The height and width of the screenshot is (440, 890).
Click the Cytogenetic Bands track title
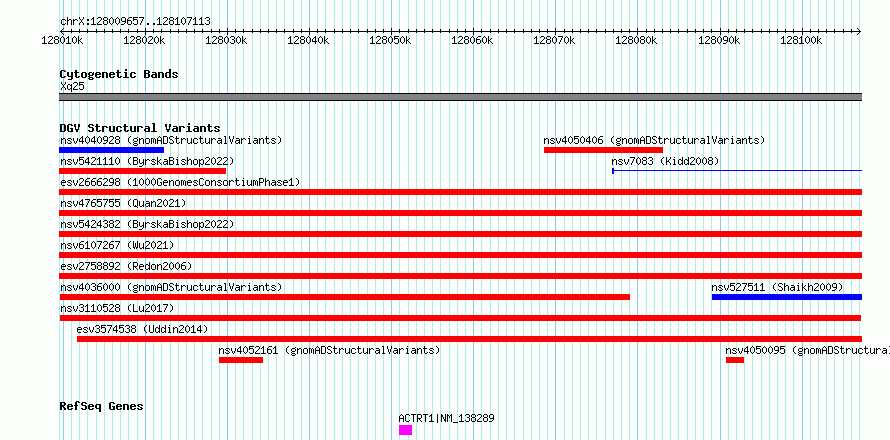coord(119,74)
